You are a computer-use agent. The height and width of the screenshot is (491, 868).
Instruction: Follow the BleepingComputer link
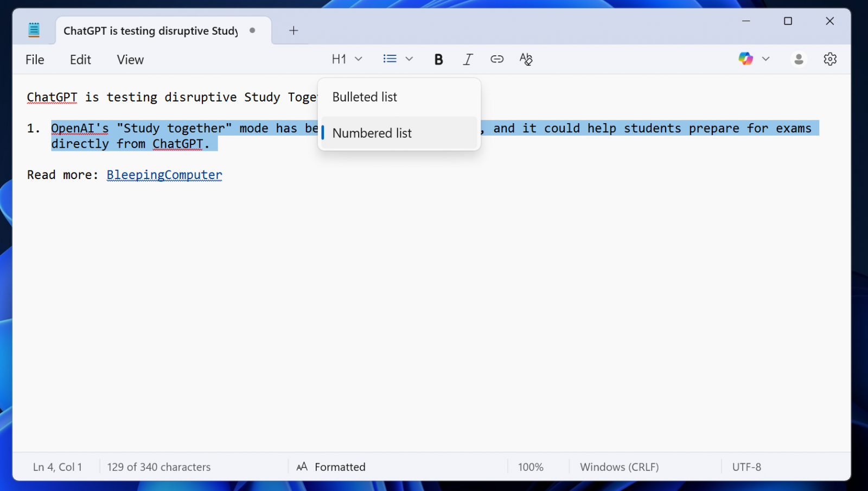click(x=164, y=175)
